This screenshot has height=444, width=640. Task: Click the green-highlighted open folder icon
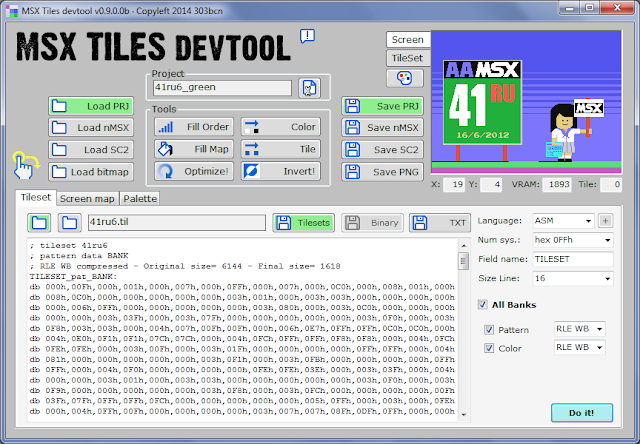coord(39,223)
